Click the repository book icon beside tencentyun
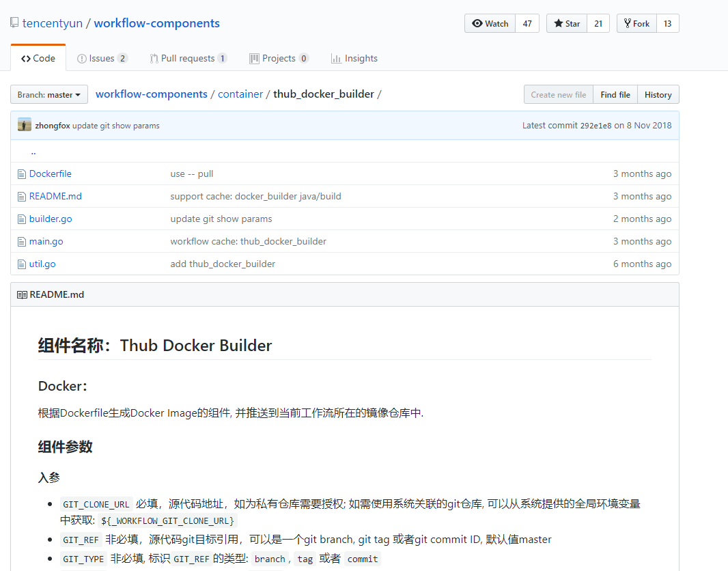The image size is (728, 571). coord(14,23)
